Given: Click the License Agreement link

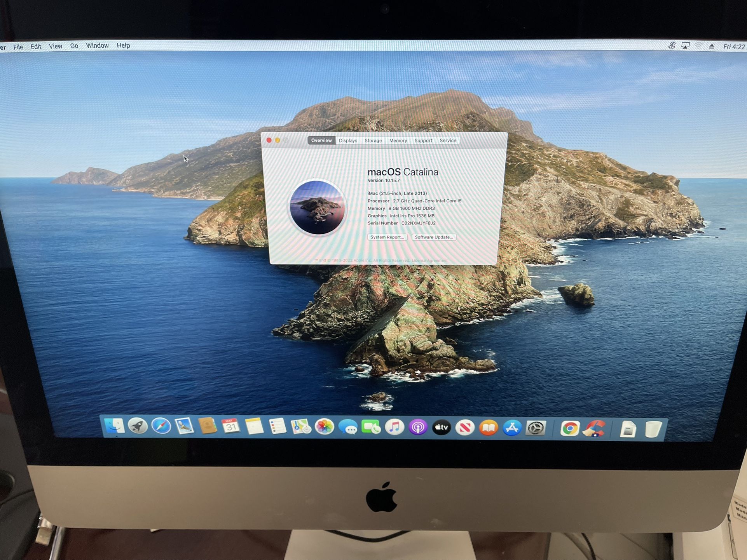Looking at the screenshot, I should (x=429, y=261).
